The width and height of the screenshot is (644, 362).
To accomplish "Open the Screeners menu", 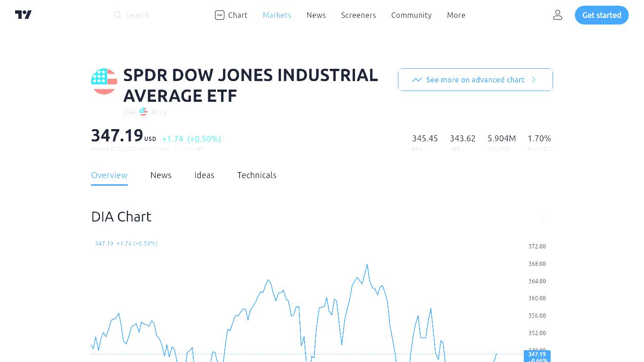I will pos(359,15).
